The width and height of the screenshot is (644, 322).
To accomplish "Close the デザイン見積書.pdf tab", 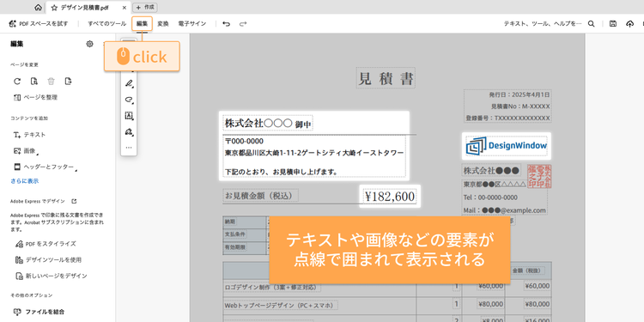I will tap(124, 8).
